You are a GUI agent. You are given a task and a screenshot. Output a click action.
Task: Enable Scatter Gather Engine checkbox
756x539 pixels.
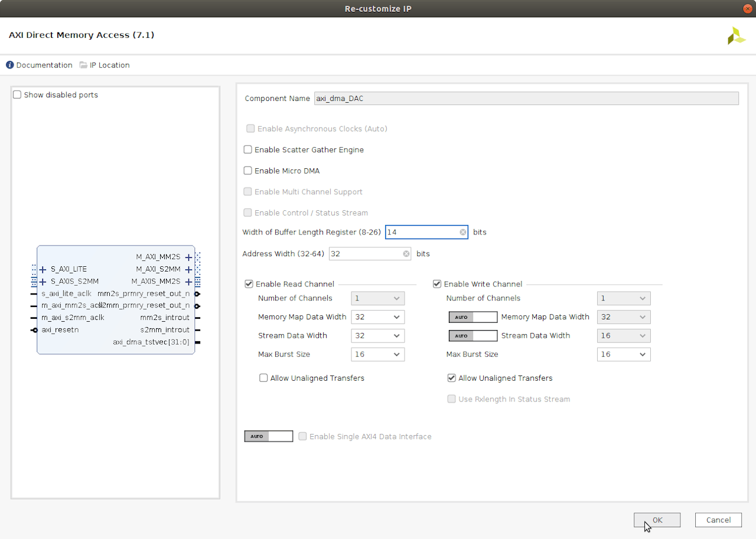point(248,150)
